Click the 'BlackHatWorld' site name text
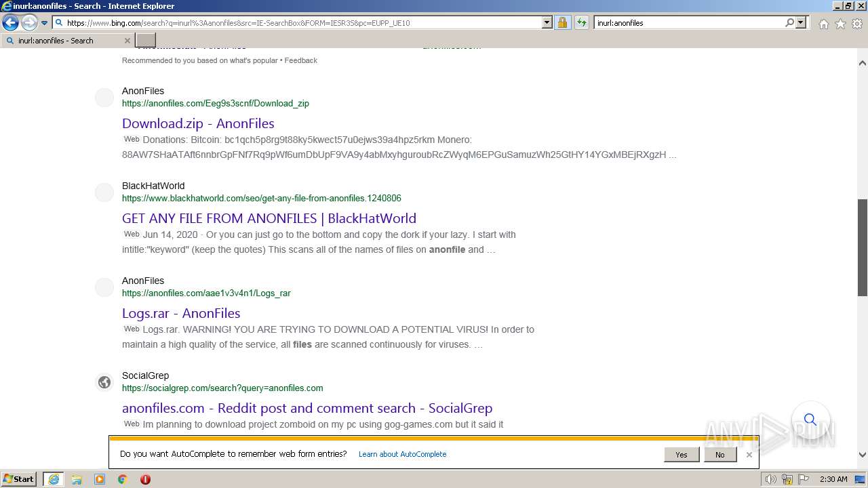The image size is (868, 488). click(x=153, y=186)
